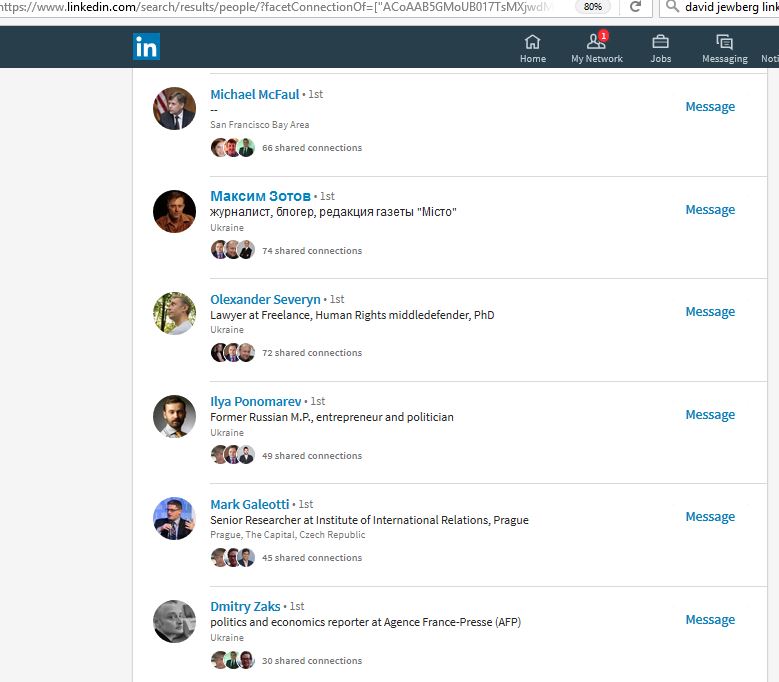Message Dmitry Zaks
779x682 pixels.
(710, 620)
